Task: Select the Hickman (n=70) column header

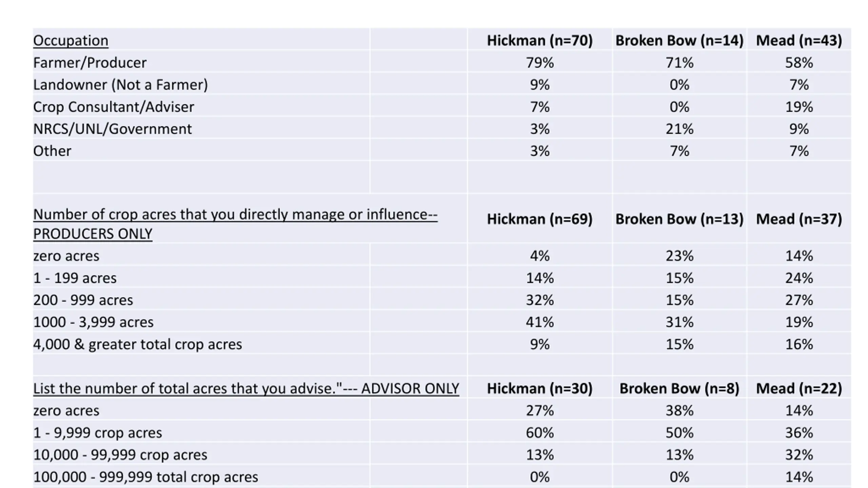Action: point(540,41)
